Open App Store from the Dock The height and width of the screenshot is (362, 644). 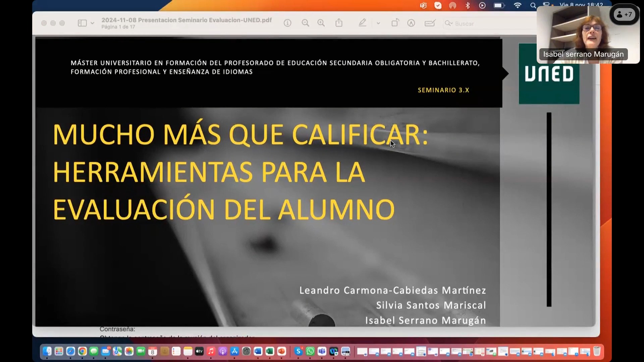coord(234,351)
